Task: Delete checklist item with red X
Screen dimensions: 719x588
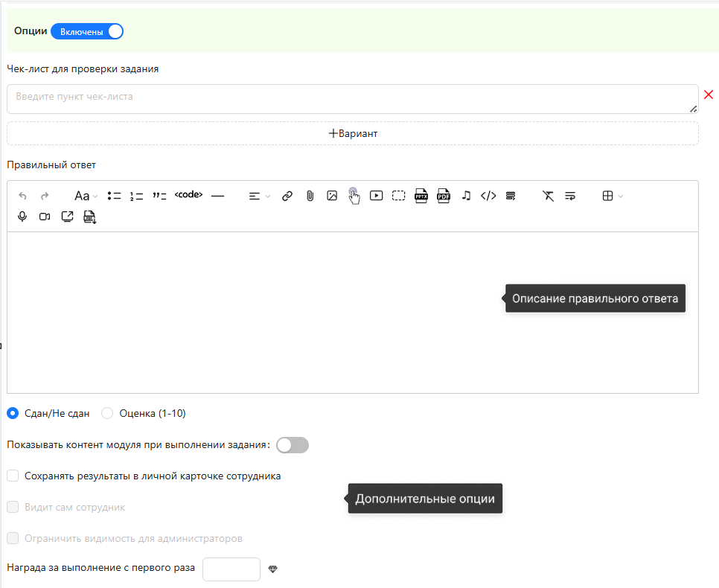Action: click(x=708, y=95)
